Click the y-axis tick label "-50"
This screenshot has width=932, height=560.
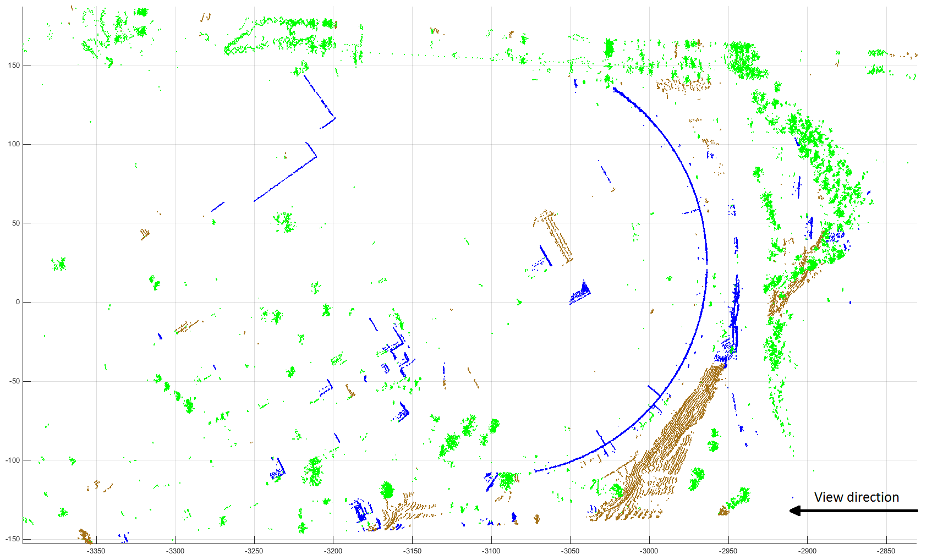pyautogui.click(x=15, y=381)
